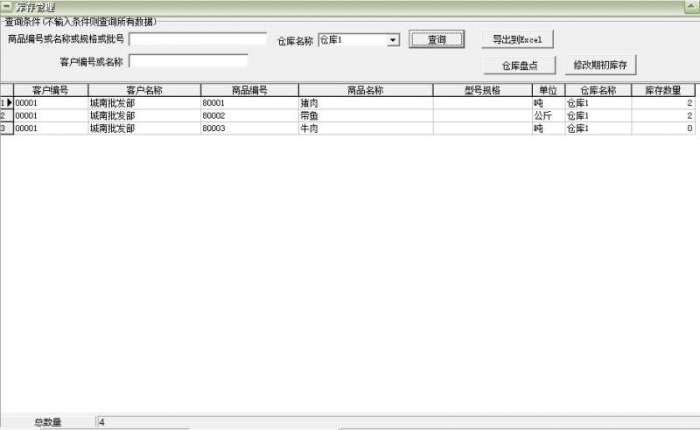This screenshot has width=700, height=430.
Task: Select the 牛肉 product name cell
Action: (x=366, y=128)
